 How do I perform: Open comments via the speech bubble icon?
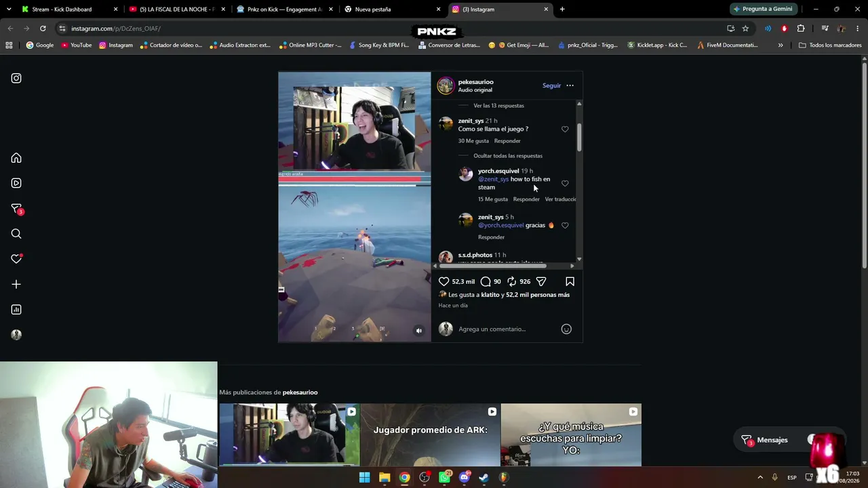[x=486, y=281]
